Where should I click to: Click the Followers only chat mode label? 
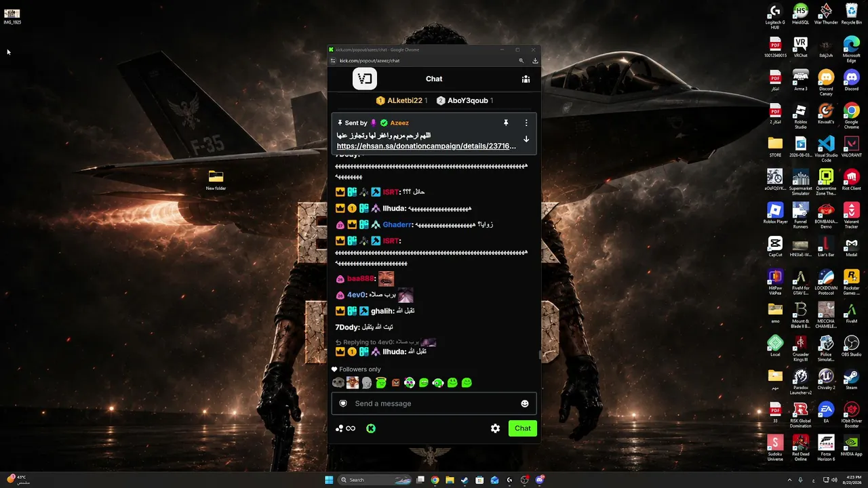(x=356, y=369)
